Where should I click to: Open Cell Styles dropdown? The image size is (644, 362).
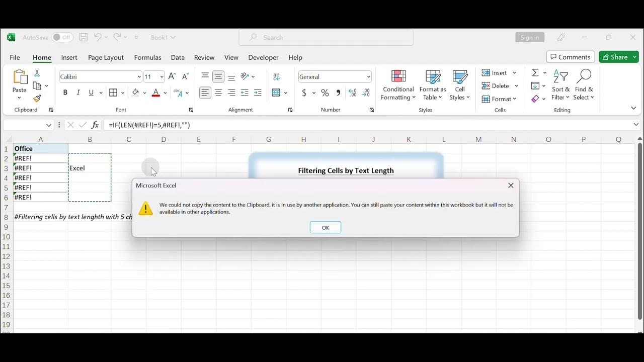(x=459, y=85)
